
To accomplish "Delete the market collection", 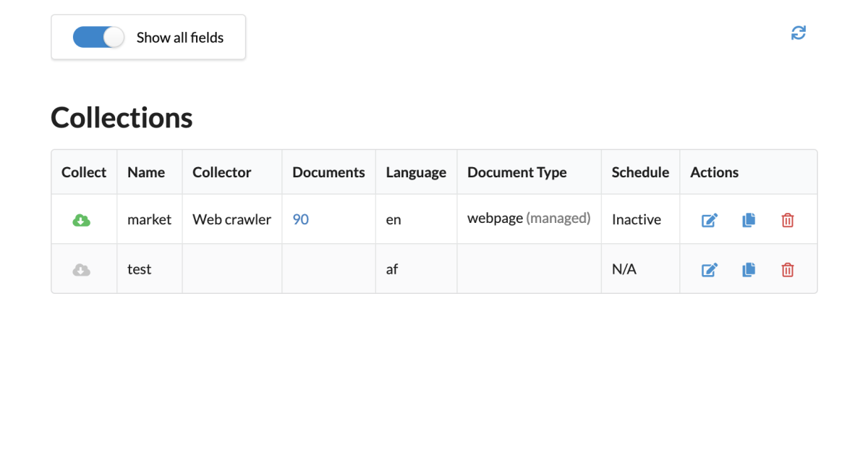I will point(787,219).
